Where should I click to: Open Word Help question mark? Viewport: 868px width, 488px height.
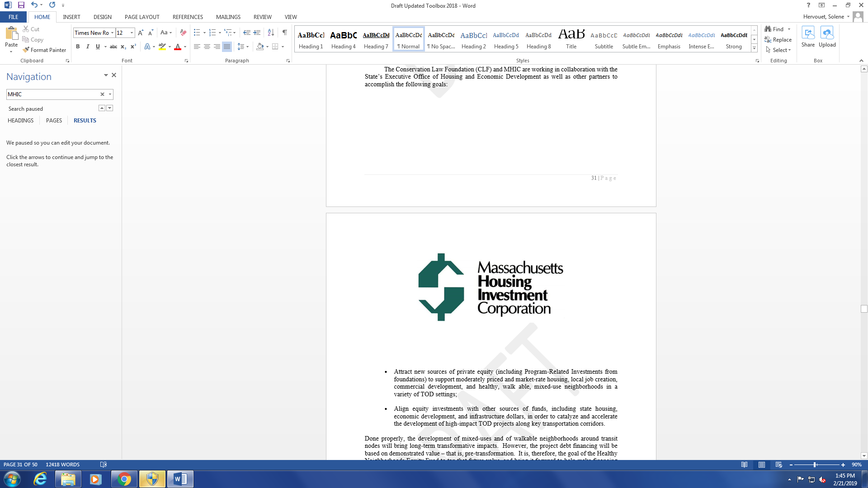click(808, 5)
